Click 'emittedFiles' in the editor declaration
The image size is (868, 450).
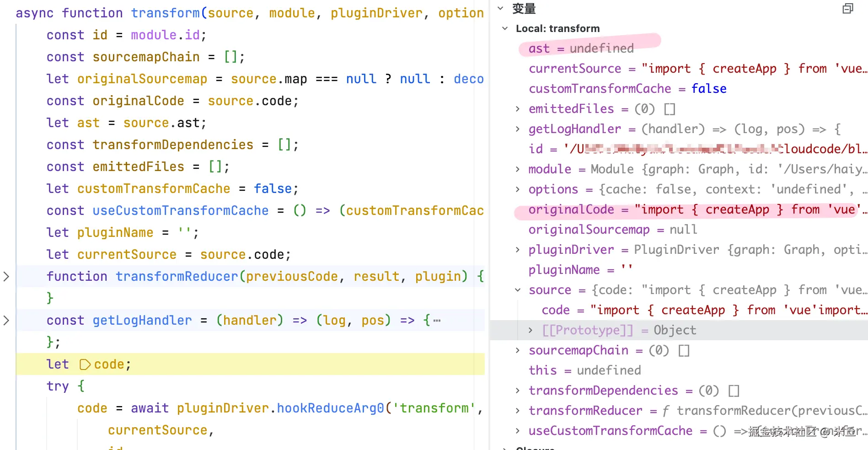pos(138,167)
